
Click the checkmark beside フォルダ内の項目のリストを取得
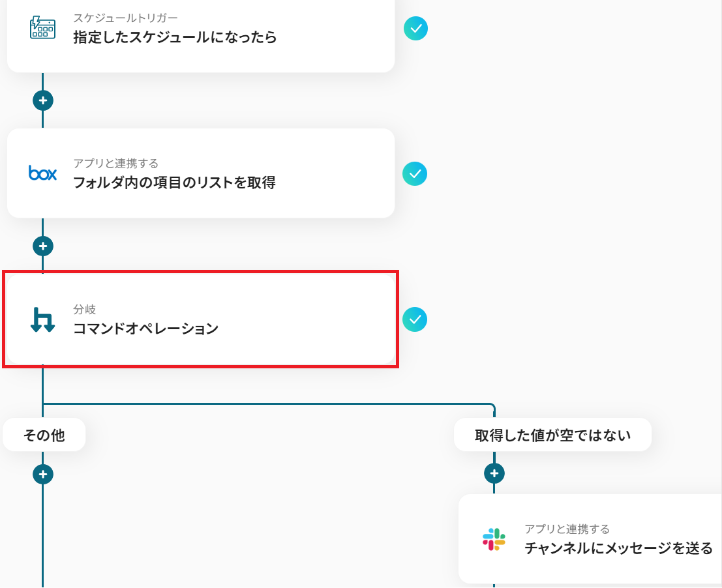coord(415,174)
